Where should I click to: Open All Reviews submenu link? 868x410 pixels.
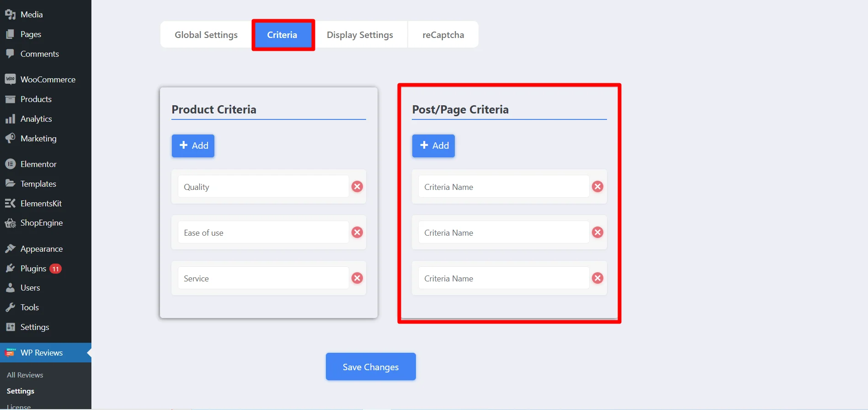coord(25,375)
